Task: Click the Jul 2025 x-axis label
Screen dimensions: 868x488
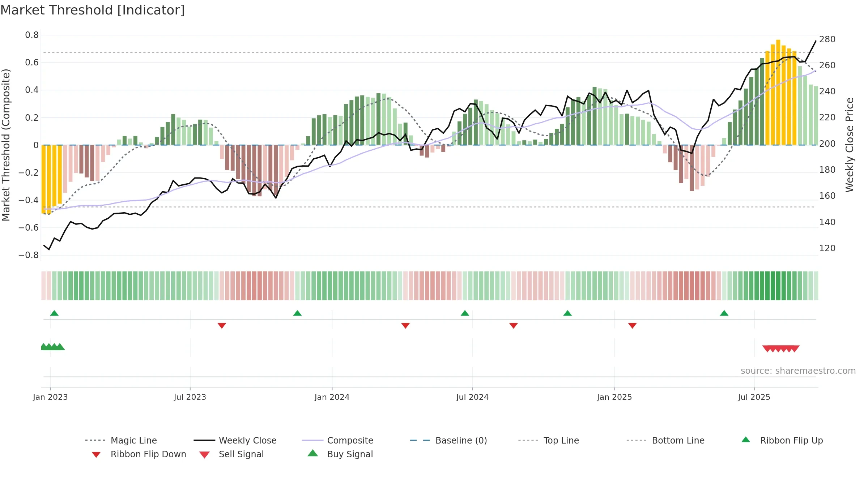Action: coord(754,397)
